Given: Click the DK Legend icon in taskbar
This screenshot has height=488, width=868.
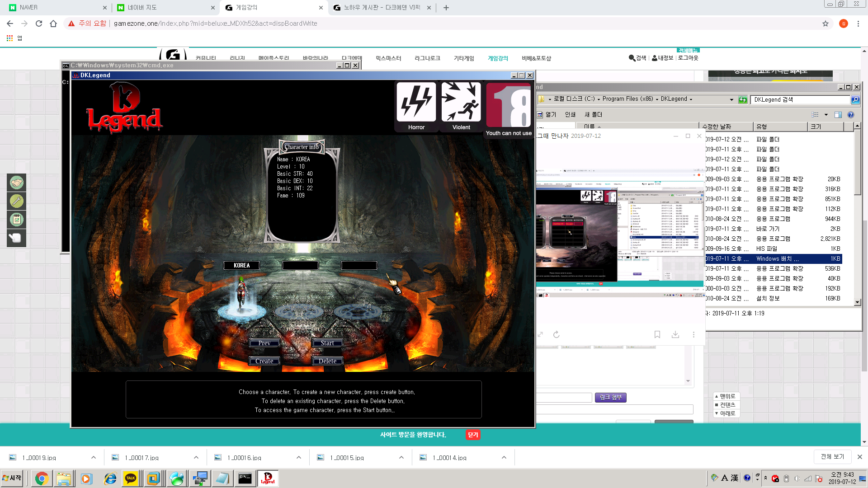Looking at the screenshot, I should (x=268, y=479).
